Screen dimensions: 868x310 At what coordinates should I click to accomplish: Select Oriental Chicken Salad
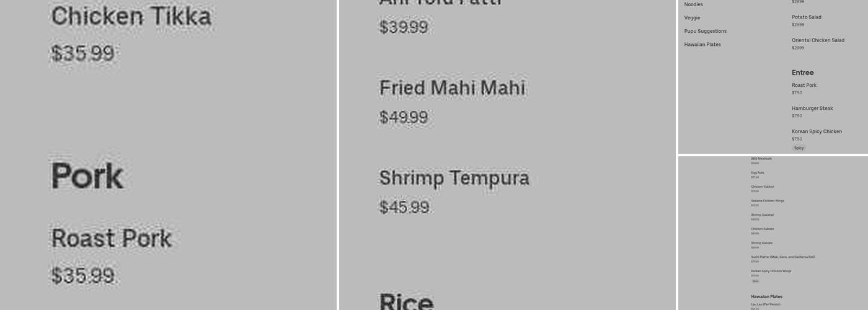tap(818, 40)
